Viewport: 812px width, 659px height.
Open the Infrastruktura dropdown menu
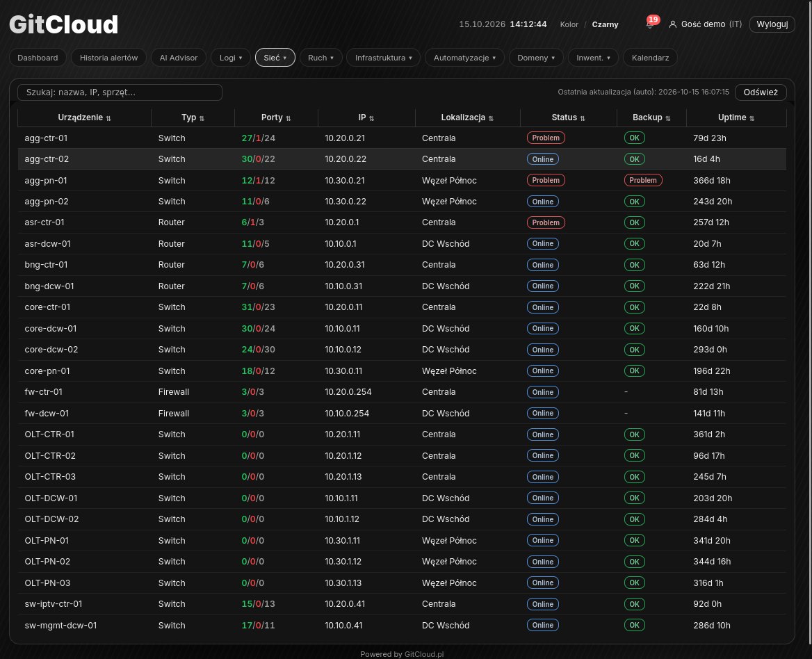pos(384,58)
